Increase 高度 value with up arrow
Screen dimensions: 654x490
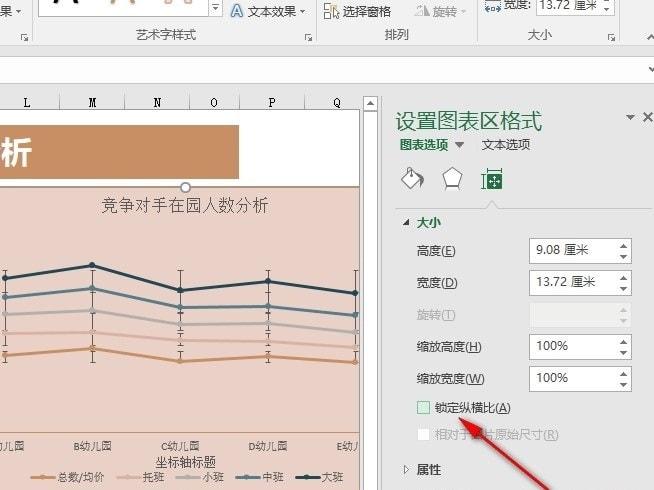click(624, 246)
